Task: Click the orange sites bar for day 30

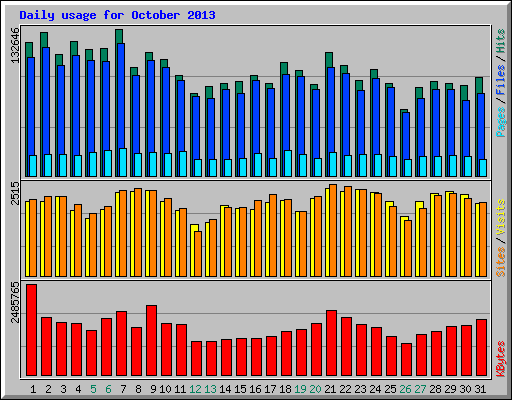Action: (468, 237)
